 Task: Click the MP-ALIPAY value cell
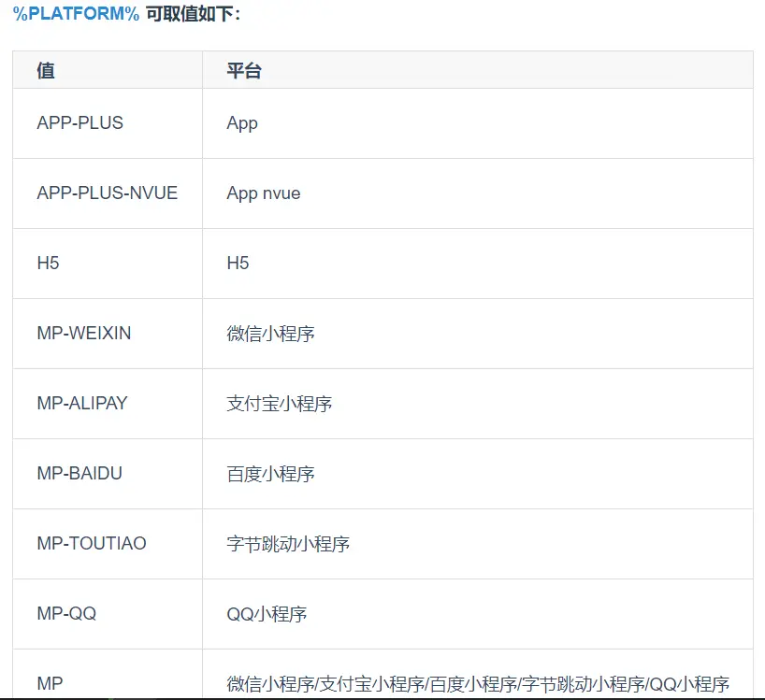108,404
